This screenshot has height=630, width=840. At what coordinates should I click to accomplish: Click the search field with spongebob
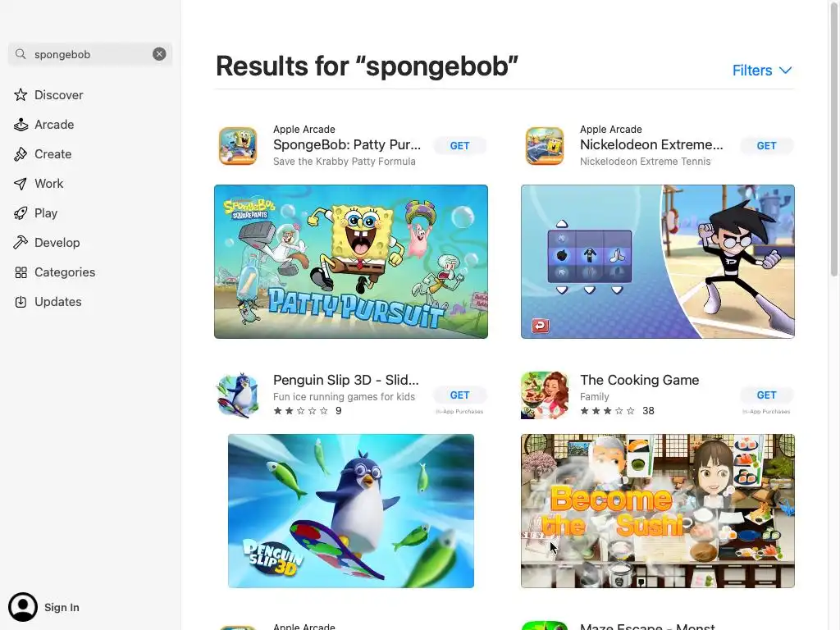(90, 54)
